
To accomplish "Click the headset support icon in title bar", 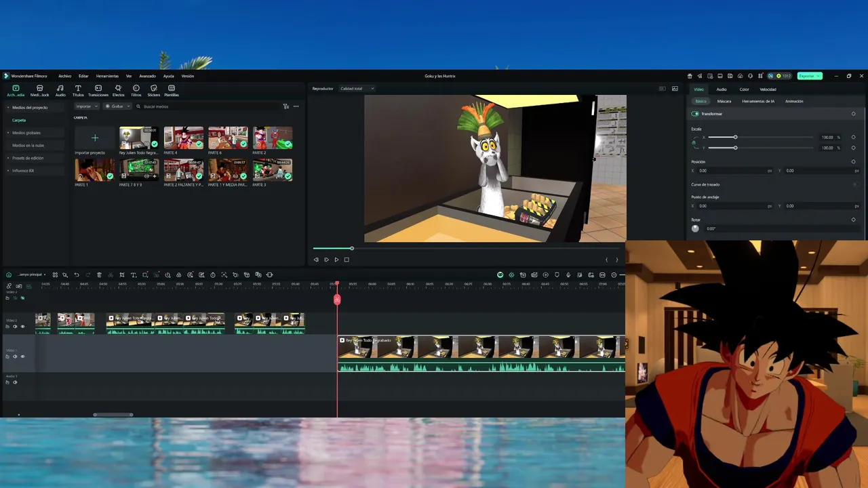I will (750, 76).
